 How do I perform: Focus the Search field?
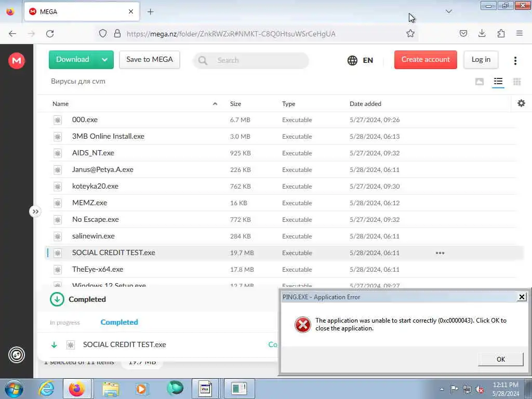pos(251,60)
